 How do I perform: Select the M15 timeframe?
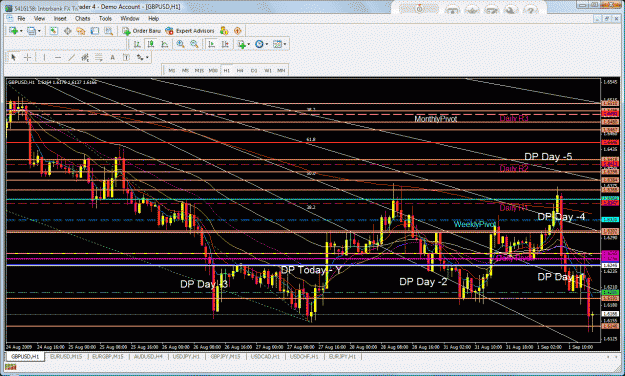pyautogui.click(x=199, y=70)
